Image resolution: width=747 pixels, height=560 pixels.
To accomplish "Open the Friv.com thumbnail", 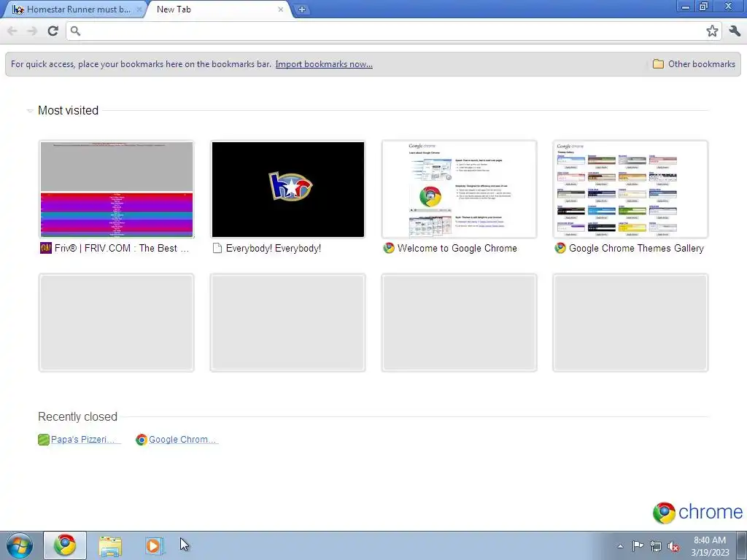I will click(117, 190).
